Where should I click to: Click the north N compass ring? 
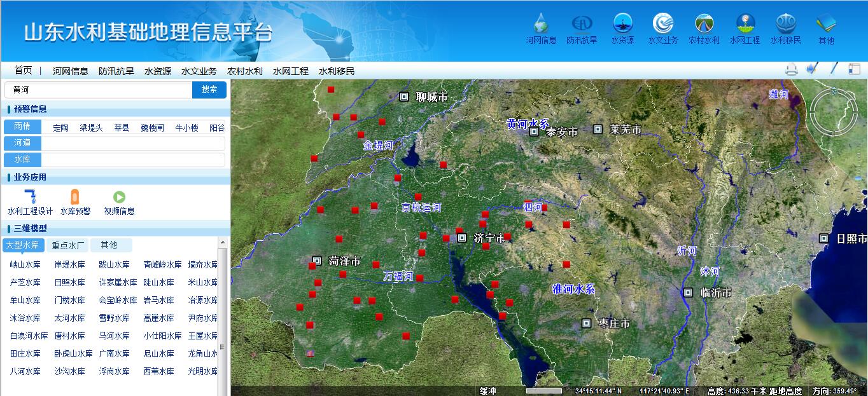click(x=832, y=93)
